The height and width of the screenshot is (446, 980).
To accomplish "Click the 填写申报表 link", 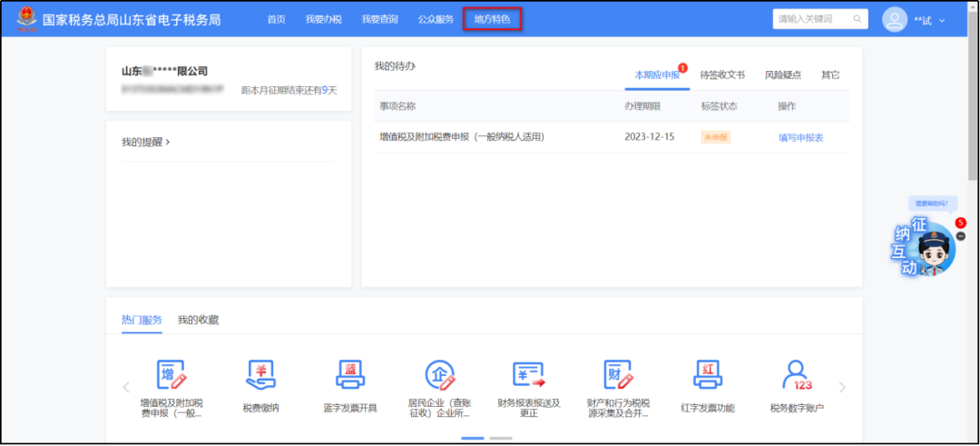I will 800,138.
